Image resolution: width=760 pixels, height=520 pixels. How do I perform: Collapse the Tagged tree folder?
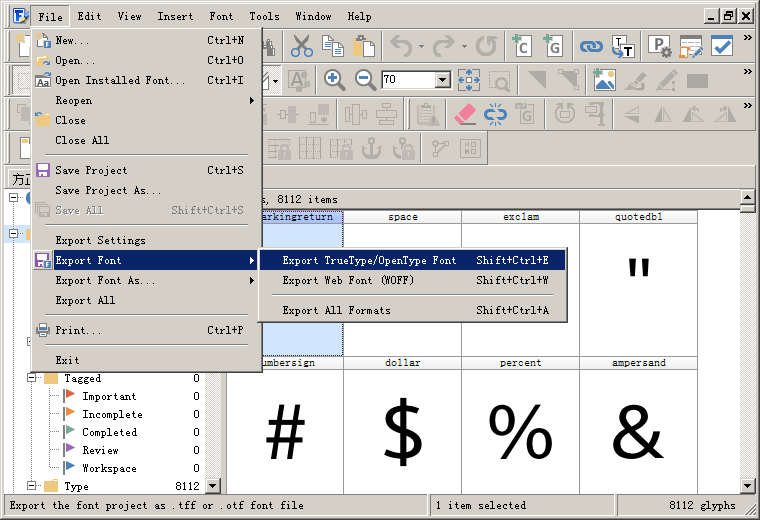[x=32, y=378]
